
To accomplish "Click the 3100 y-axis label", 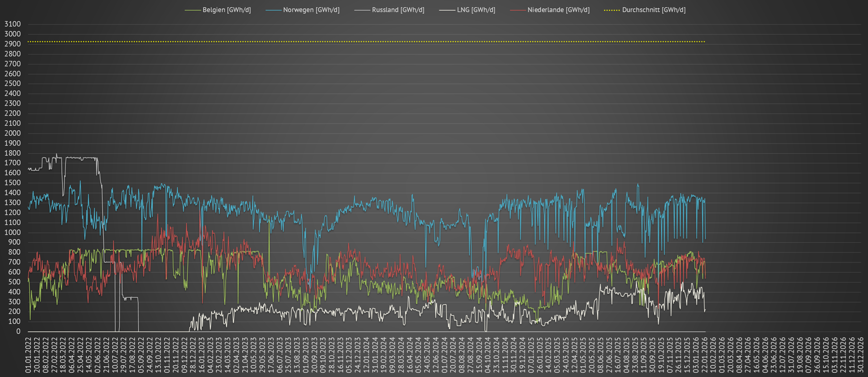I will [12, 24].
